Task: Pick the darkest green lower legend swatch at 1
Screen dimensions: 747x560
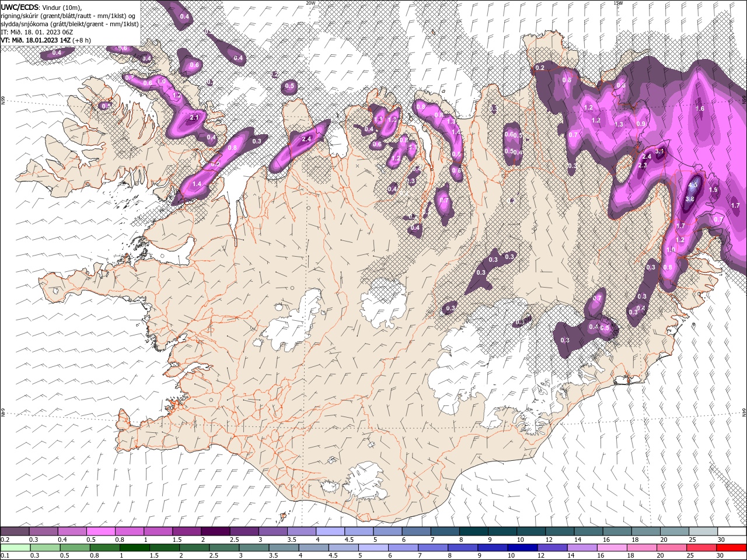Action: 134,548
